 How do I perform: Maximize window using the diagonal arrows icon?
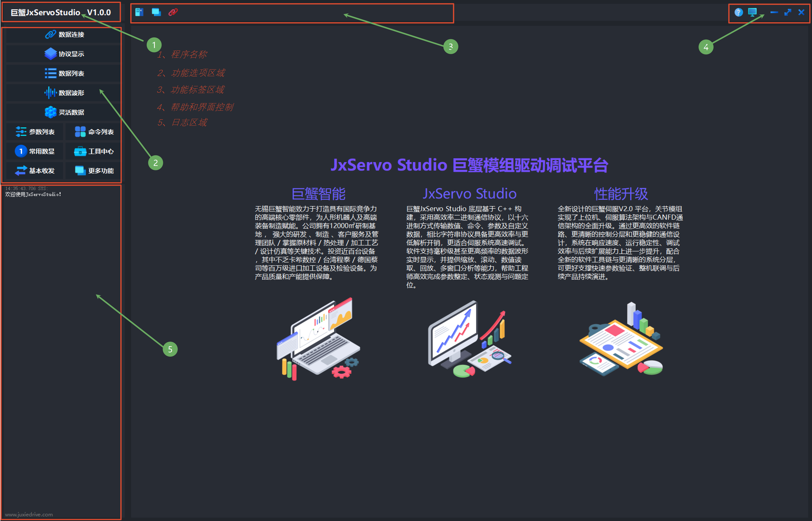(x=788, y=12)
